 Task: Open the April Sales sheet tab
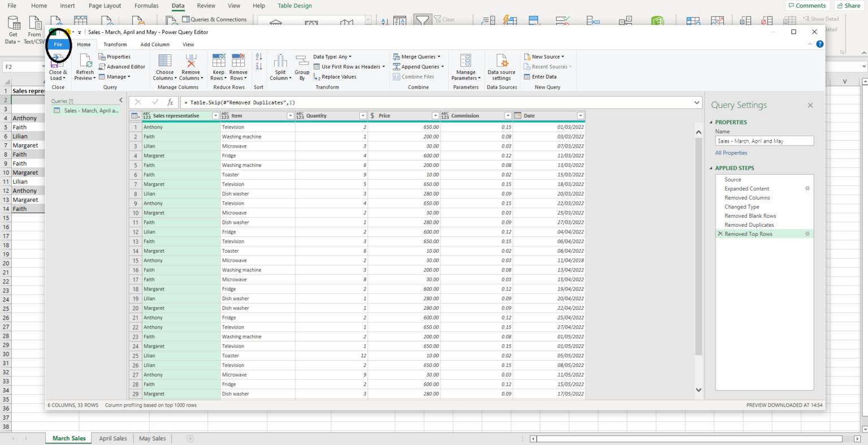pyautogui.click(x=112, y=438)
